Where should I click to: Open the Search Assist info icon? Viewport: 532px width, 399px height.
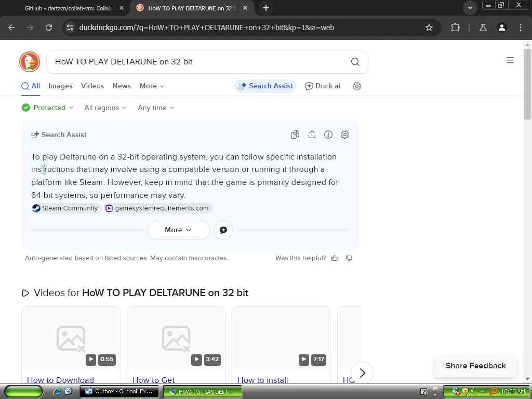(x=328, y=135)
